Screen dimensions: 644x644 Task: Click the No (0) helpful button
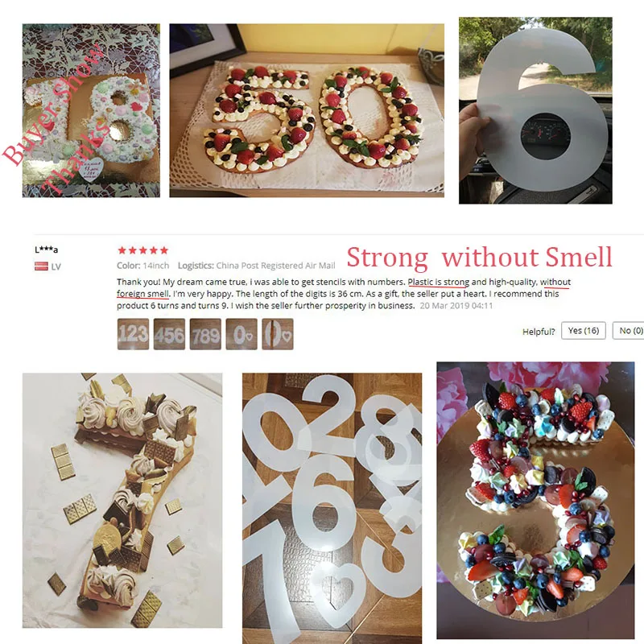click(x=629, y=331)
